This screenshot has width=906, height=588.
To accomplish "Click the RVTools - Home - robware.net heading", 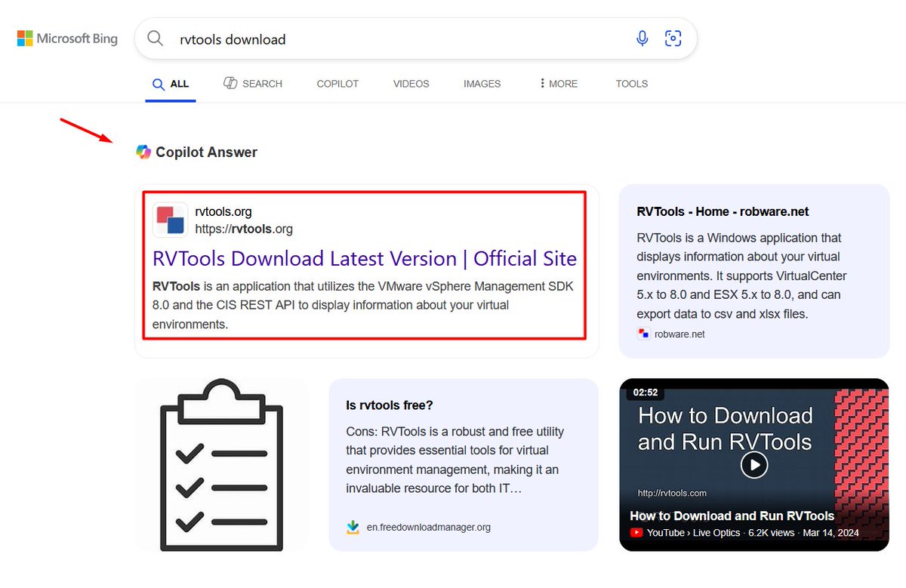I will click(722, 211).
